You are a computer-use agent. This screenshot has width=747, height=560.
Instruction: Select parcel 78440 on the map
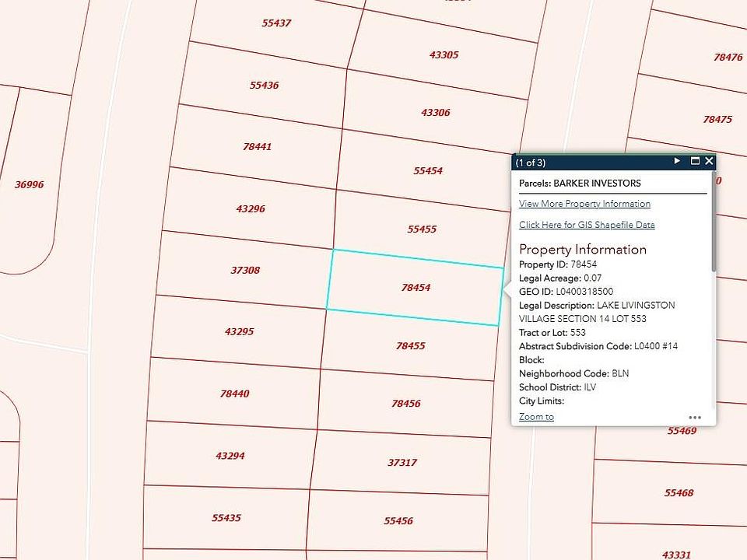[234, 394]
